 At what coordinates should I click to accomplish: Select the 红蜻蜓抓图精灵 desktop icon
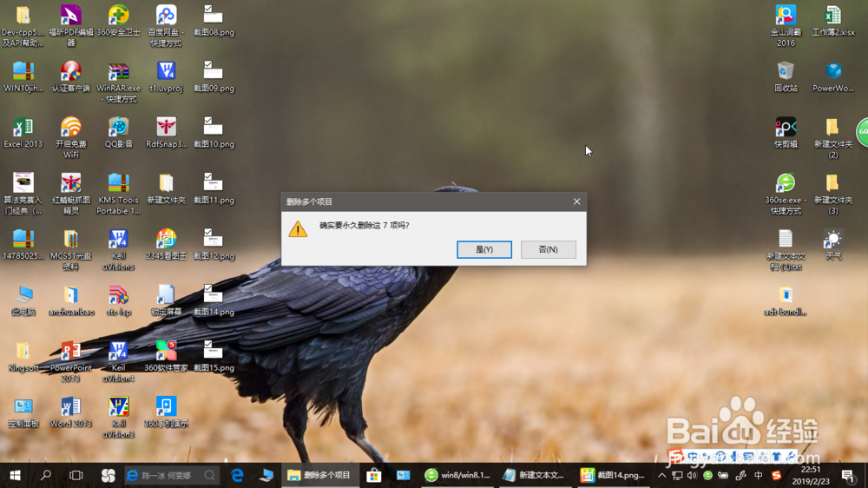tap(71, 194)
